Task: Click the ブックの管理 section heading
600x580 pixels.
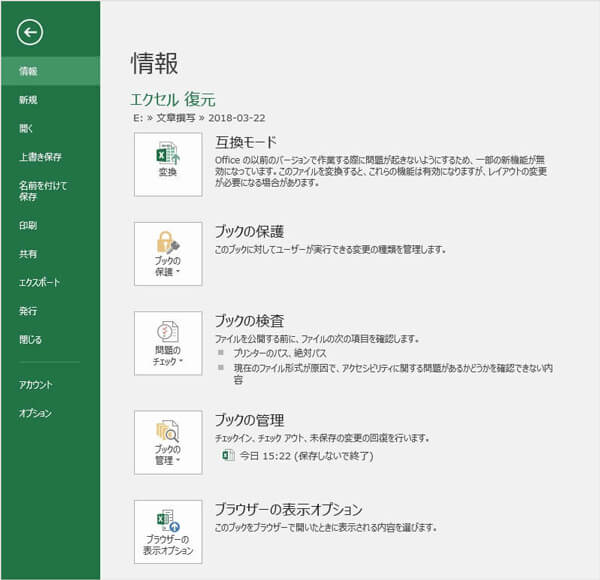Action: pos(249,420)
